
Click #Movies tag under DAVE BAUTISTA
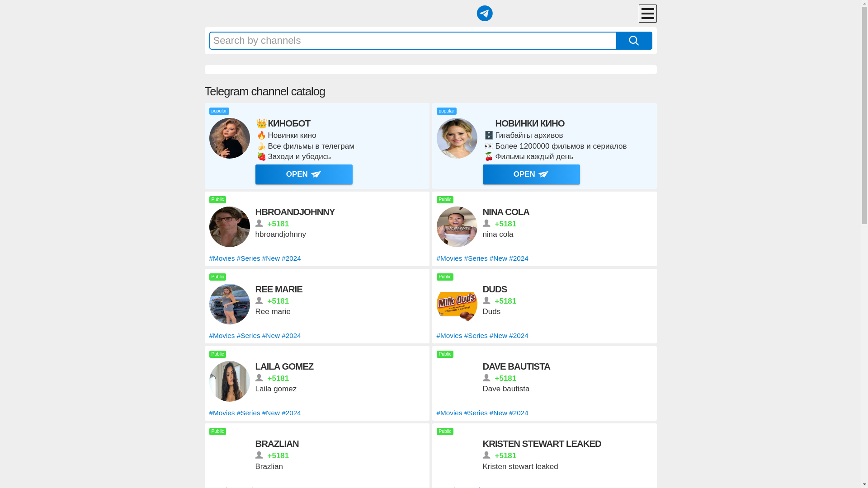(449, 413)
